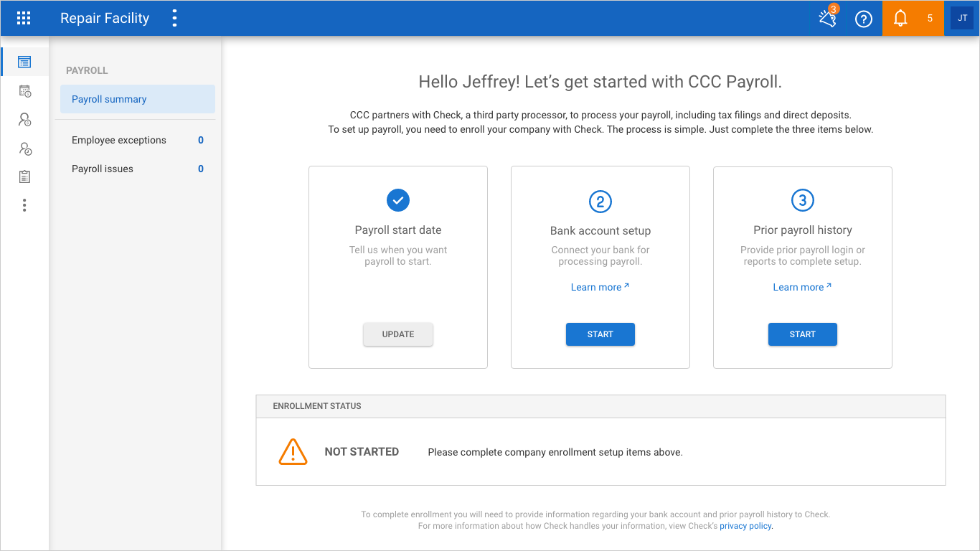Viewport: 980px width, 551px height.
Task: Expand more options dots in left sidebar
Action: click(x=24, y=205)
